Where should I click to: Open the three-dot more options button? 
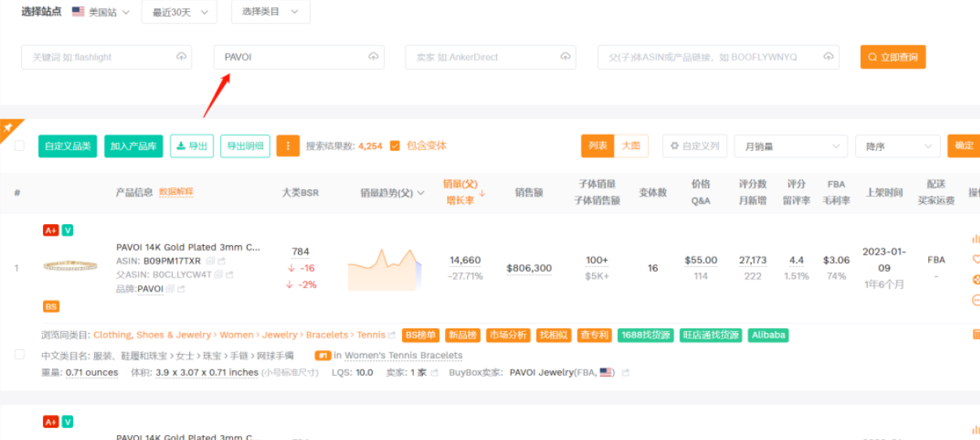(x=288, y=146)
